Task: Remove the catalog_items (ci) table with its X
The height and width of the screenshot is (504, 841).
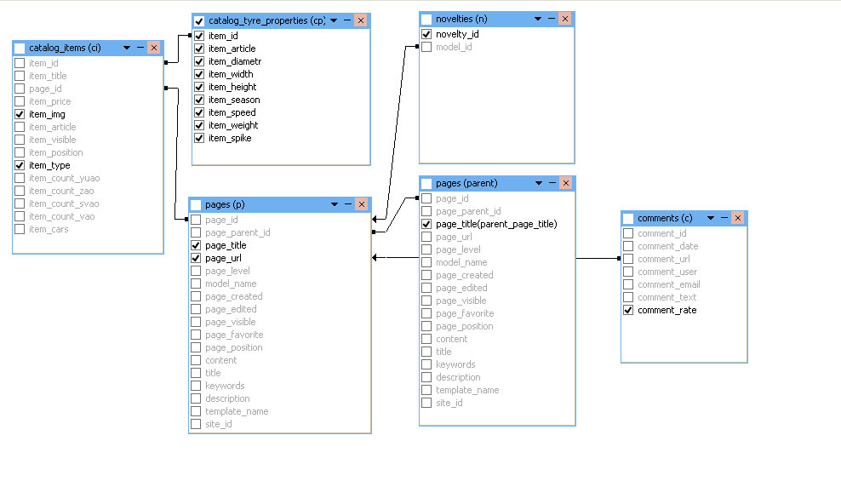Action: [x=154, y=48]
